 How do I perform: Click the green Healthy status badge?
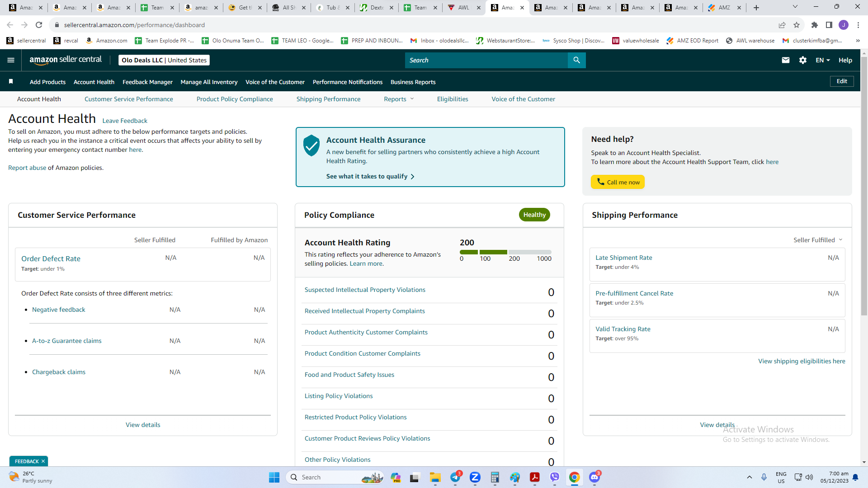(x=534, y=215)
